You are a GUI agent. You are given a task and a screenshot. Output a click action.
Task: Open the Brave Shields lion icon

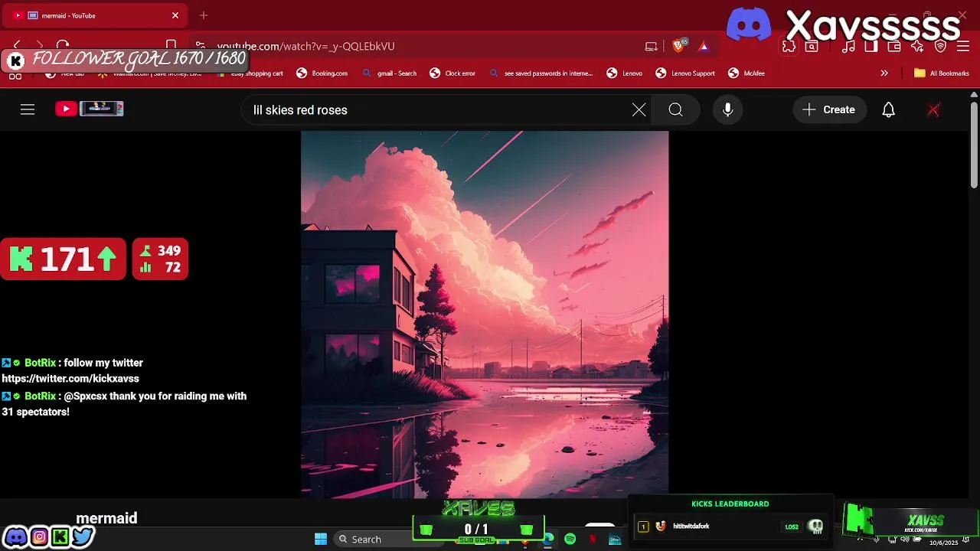678,46
